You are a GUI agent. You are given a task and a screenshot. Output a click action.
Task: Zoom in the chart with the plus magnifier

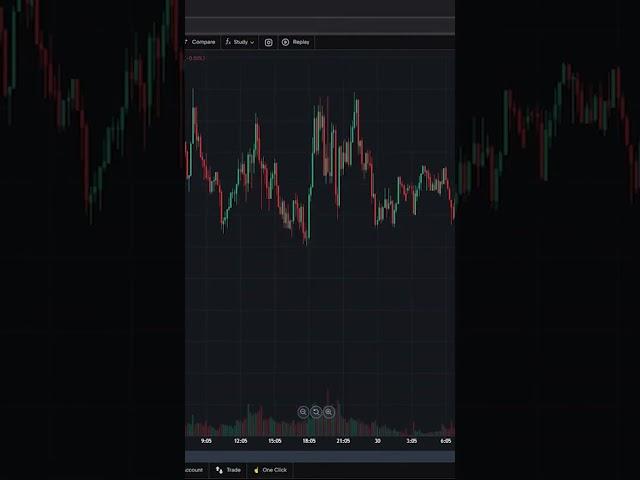click(329, 412)
